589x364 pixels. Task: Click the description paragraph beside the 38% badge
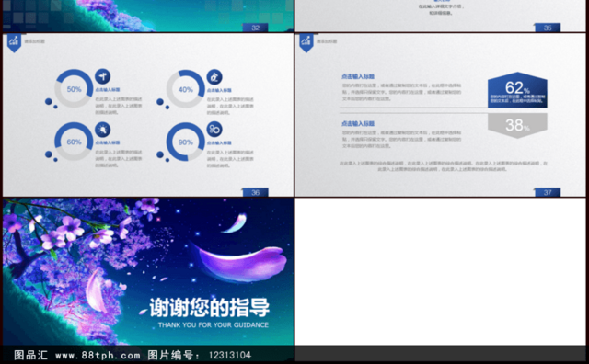(401, 139)
